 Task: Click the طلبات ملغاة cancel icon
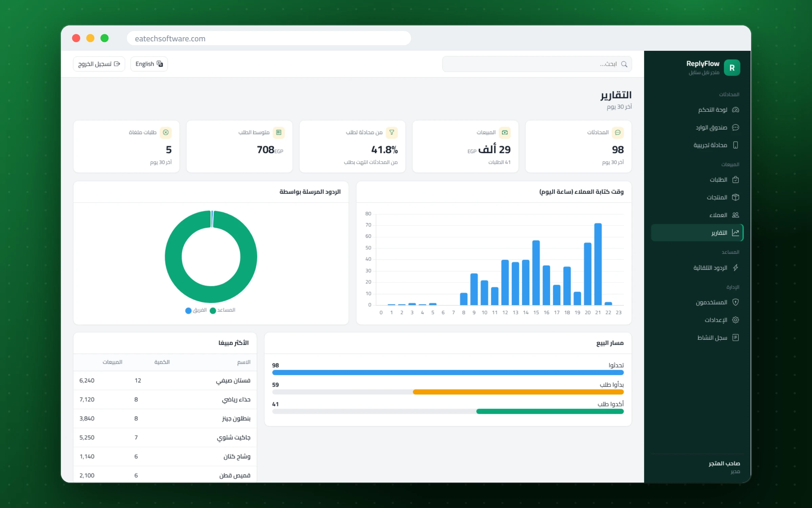pos(166,132)
